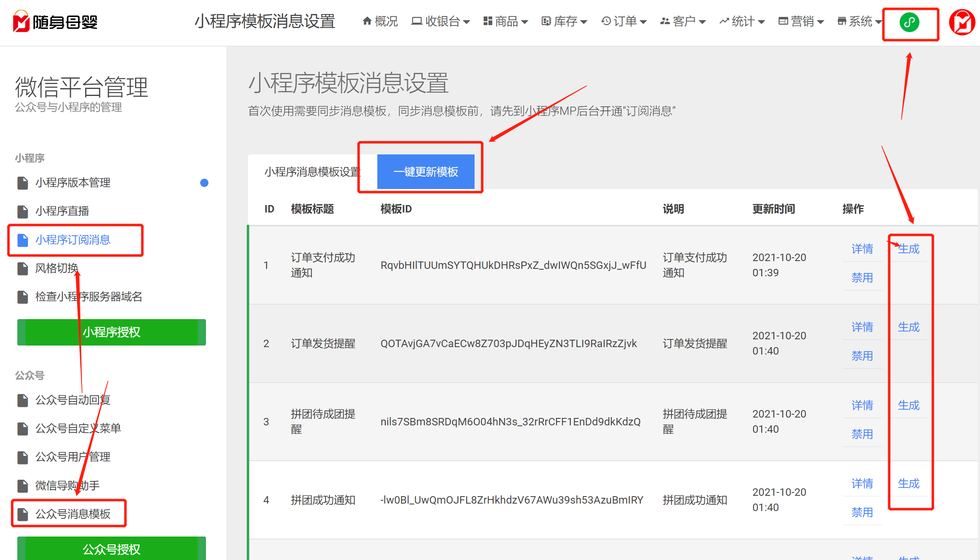Open 微信导购助手 in sidebar
980x560 pixels.
58,485
